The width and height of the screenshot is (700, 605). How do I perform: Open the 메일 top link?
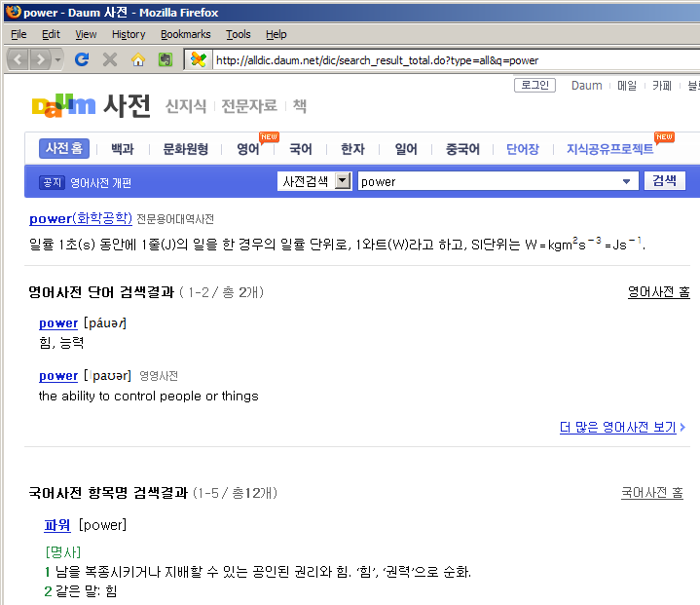pos(627,86)
